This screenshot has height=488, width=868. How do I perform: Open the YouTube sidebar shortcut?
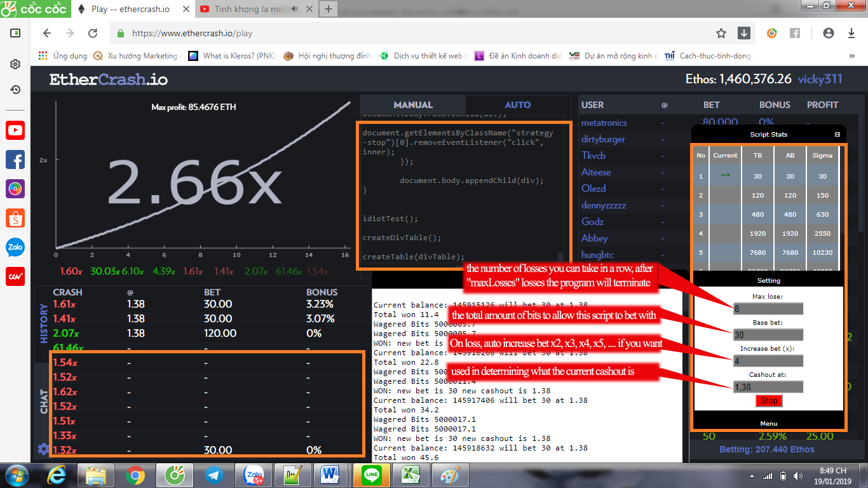pyautogui.click(x=15, y=130)
